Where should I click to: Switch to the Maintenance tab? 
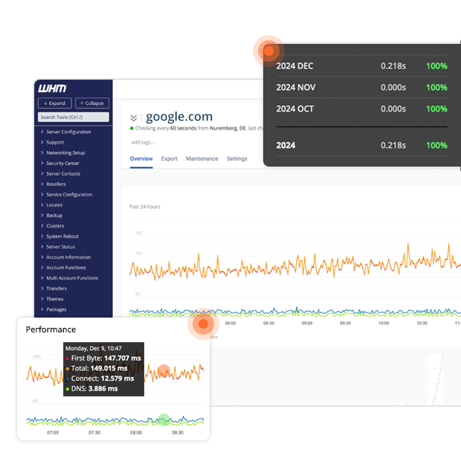tap(202, 158)
